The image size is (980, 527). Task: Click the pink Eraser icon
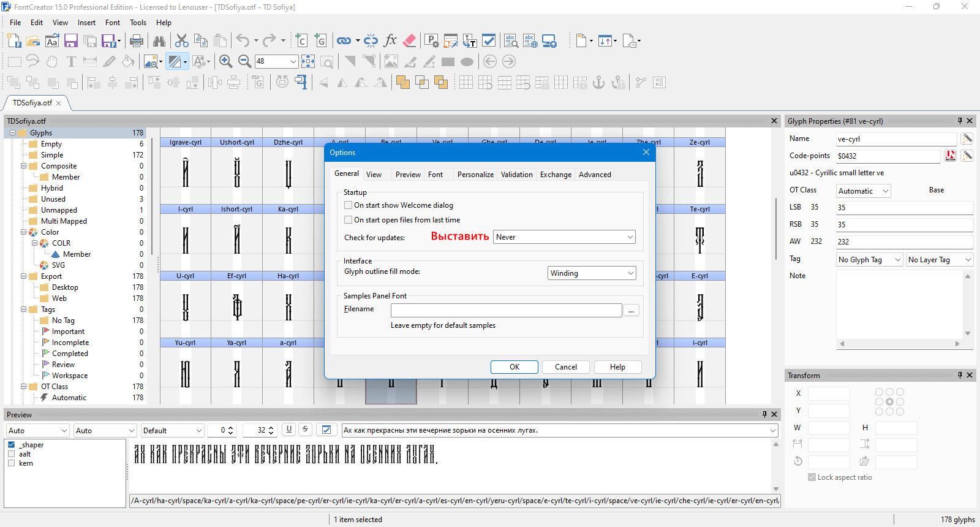tap(410, 41)
